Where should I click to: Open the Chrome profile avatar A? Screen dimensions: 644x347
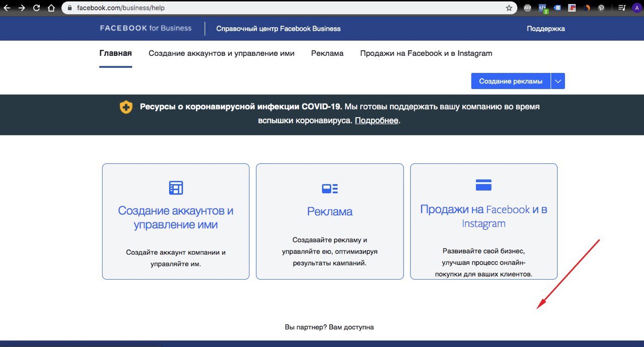point(636,8)
